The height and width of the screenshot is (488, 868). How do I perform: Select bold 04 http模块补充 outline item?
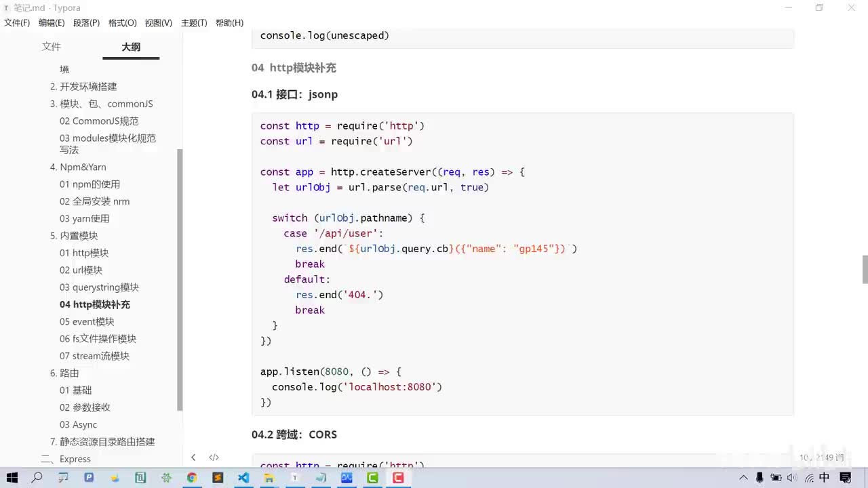coord(95,305)
